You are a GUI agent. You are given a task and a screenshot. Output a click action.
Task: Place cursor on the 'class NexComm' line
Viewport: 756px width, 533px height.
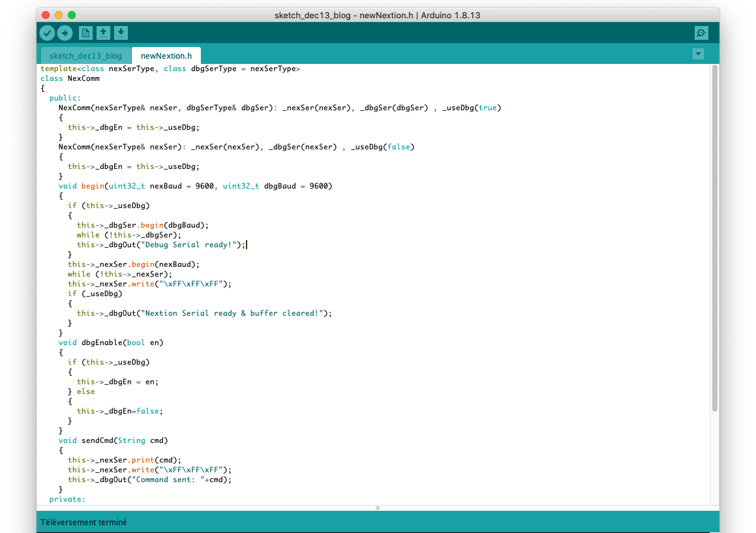click(70, 78)
